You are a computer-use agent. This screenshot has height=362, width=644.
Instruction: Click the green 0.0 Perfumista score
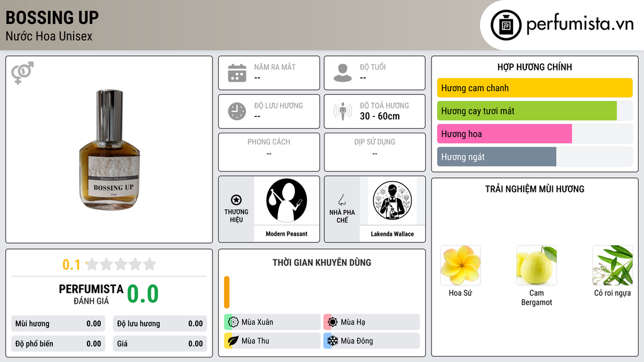click(143, 293)
